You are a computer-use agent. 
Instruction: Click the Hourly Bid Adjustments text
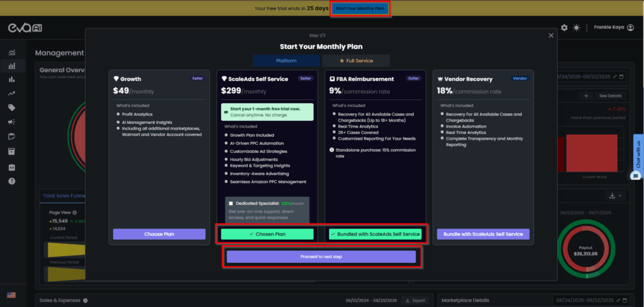coord(254,159)
